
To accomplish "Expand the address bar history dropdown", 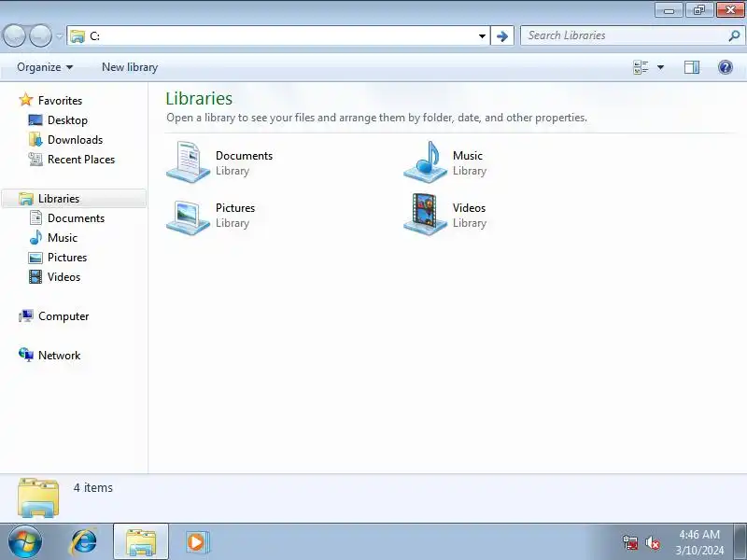I will coord(482,36).
